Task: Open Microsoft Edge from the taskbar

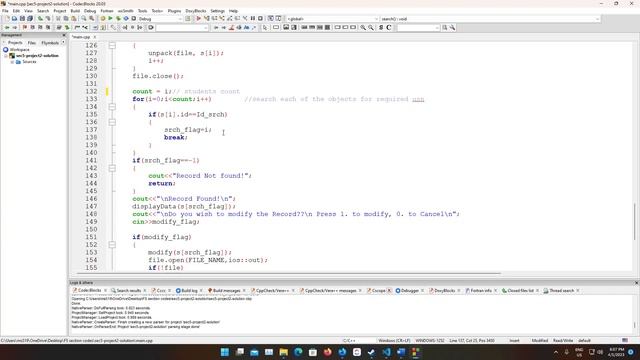Action: (x=298, y=352)
